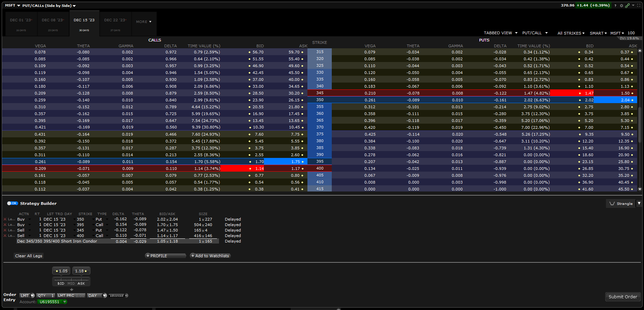Viewport: 644px width, 310px height.
Task: Click the calls DELTA column header
Action: 170,46
